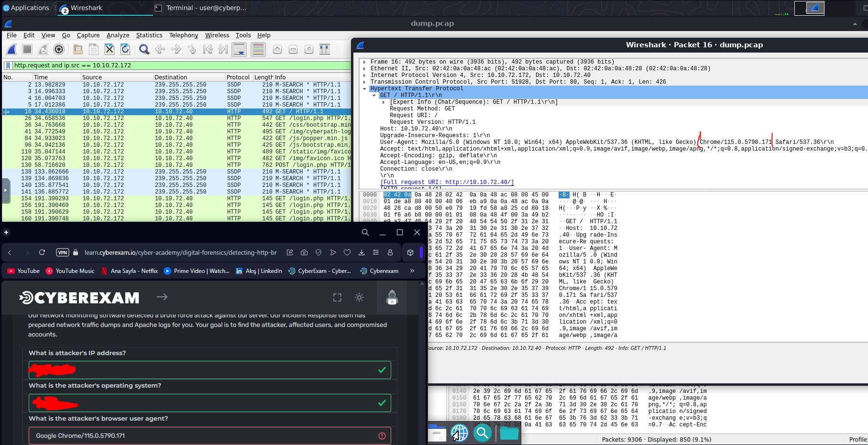This screenshot has height=445, width=868.
Task: Click the Reload capture file icon
Action: (125, 49)
